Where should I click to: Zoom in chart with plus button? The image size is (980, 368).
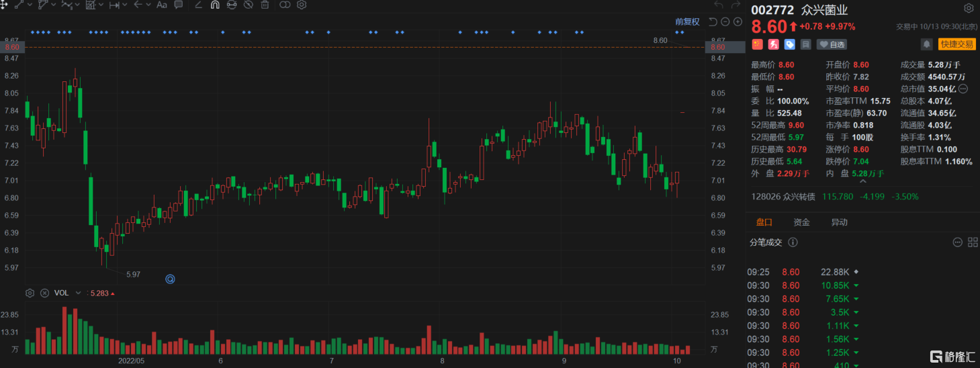point(737,21)
